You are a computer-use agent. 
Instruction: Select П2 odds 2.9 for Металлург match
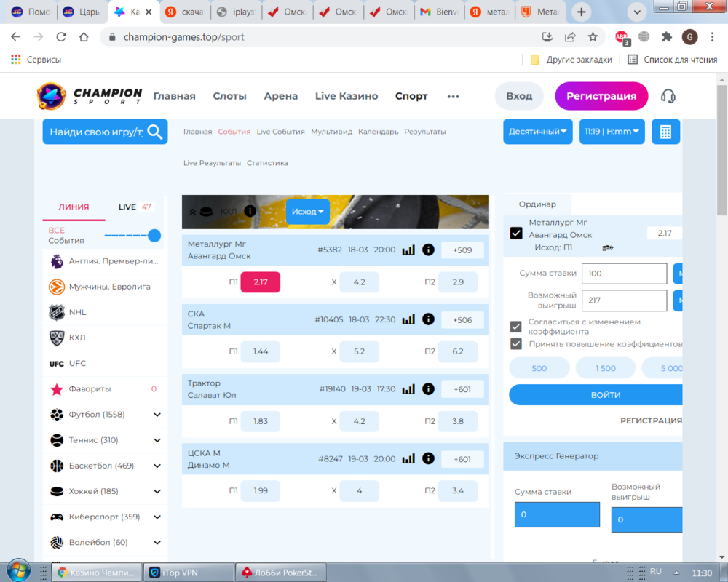[458, 282]
